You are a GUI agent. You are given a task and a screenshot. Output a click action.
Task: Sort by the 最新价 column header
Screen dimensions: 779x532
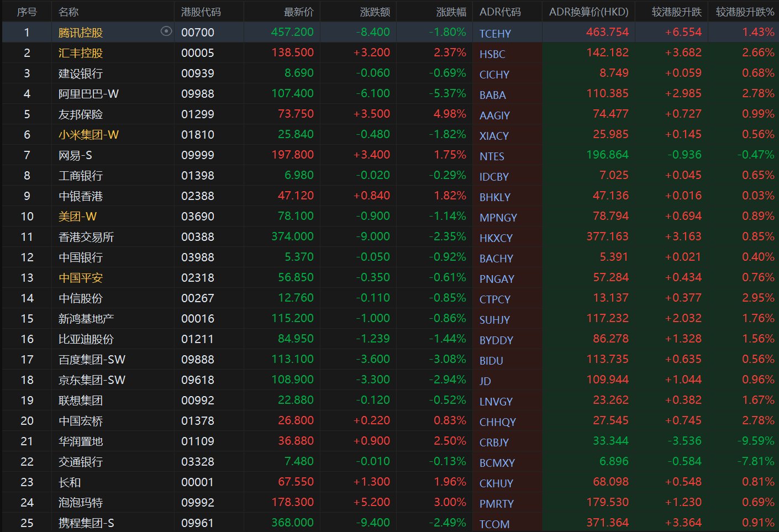point(298,12)
